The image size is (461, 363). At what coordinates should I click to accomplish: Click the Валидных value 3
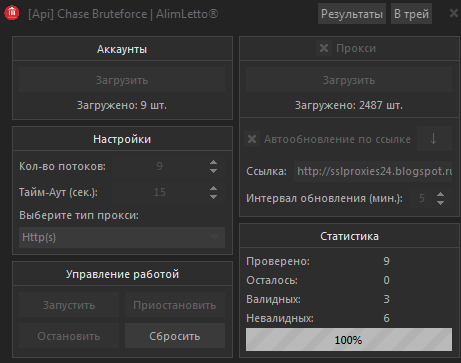pyautogui.click(x=386, y=299)
